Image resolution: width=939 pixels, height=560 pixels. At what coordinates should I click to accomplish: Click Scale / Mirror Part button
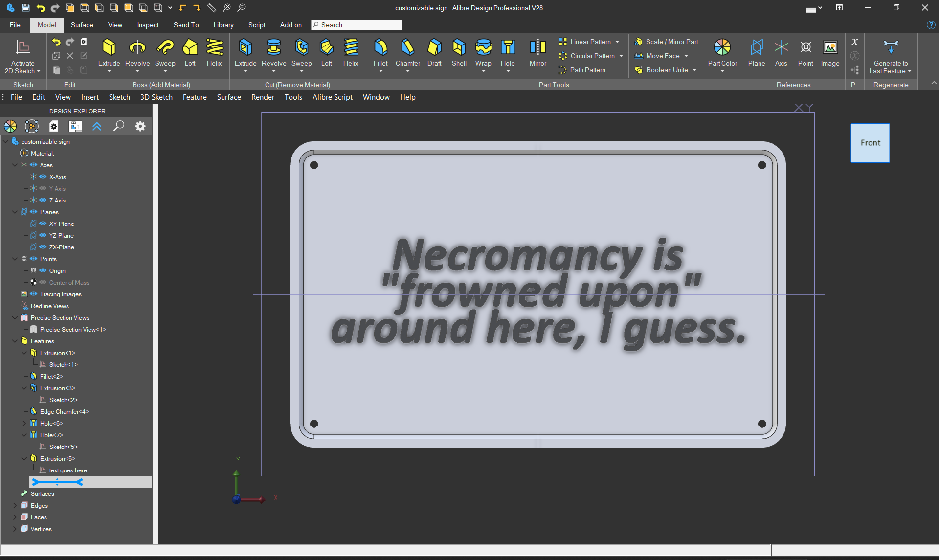click(666, 42)
